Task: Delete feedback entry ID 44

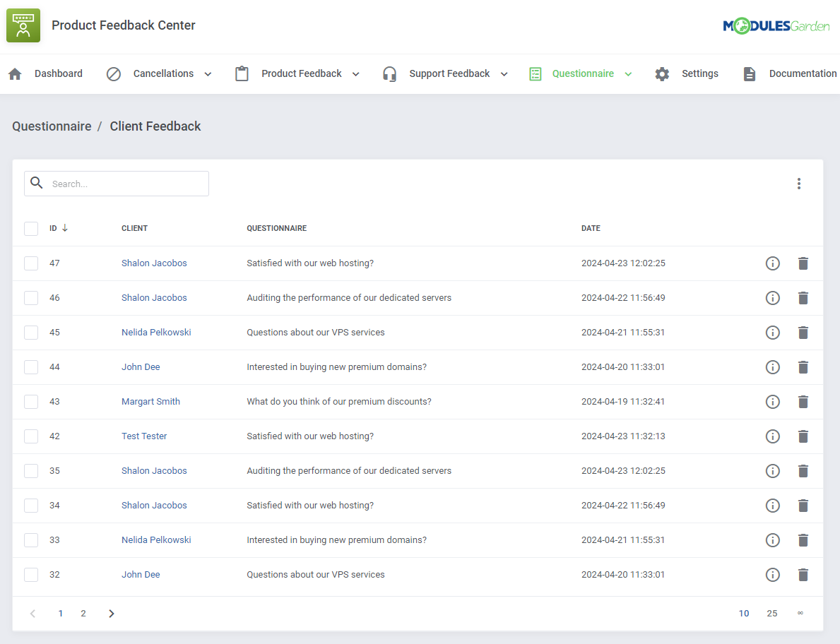Action: [803, 367]
